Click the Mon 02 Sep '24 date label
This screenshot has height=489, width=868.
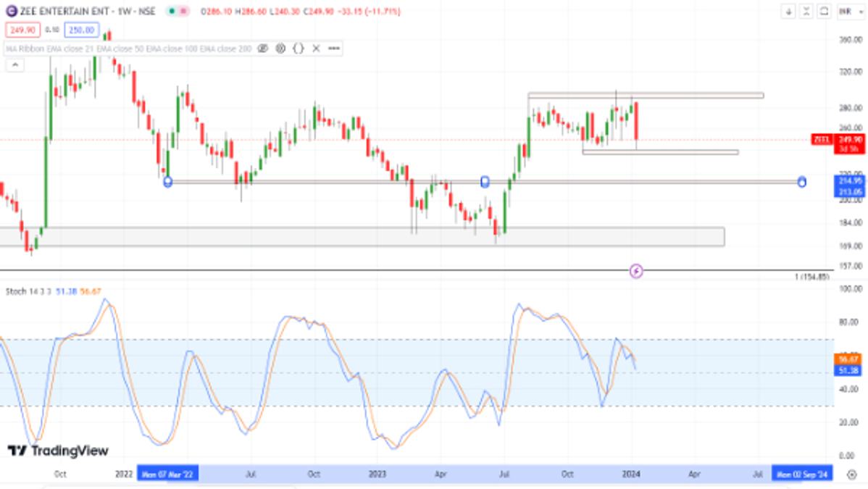tap(802, 474)
